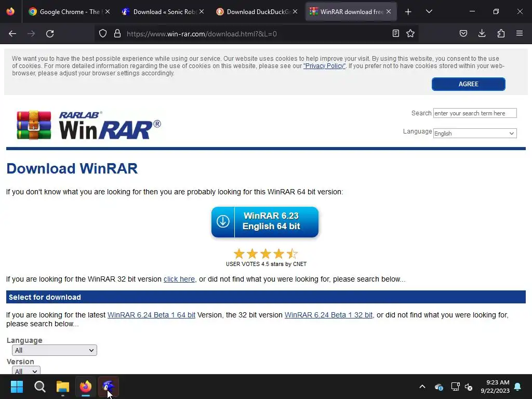
Task: Open the Firefox downloads panel
Action: tap(482, 33)
